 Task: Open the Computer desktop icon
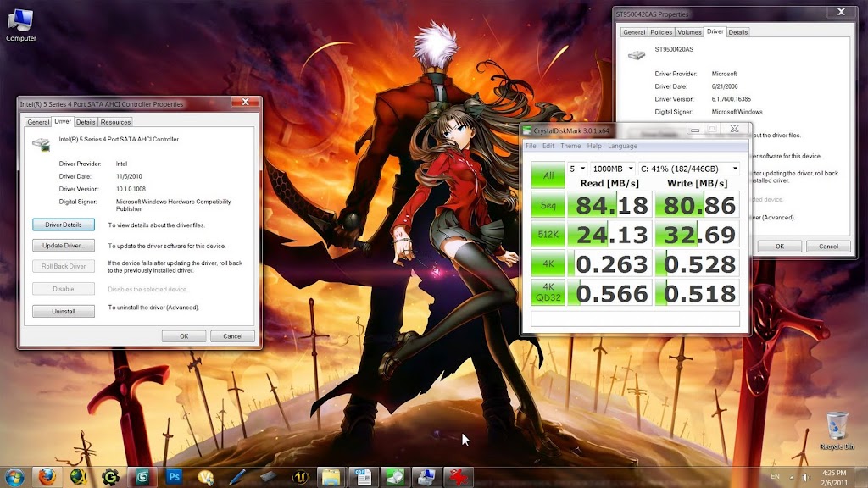click(x=20, y=25)
